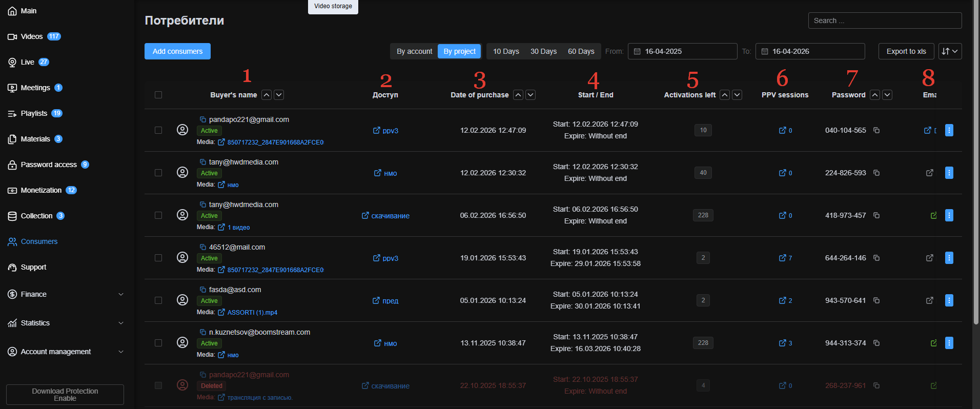Open the three-dot menu for the fasda@asd.com row
Screen dimensions: 980x409
pyautogui.click(x=949, y=300)
